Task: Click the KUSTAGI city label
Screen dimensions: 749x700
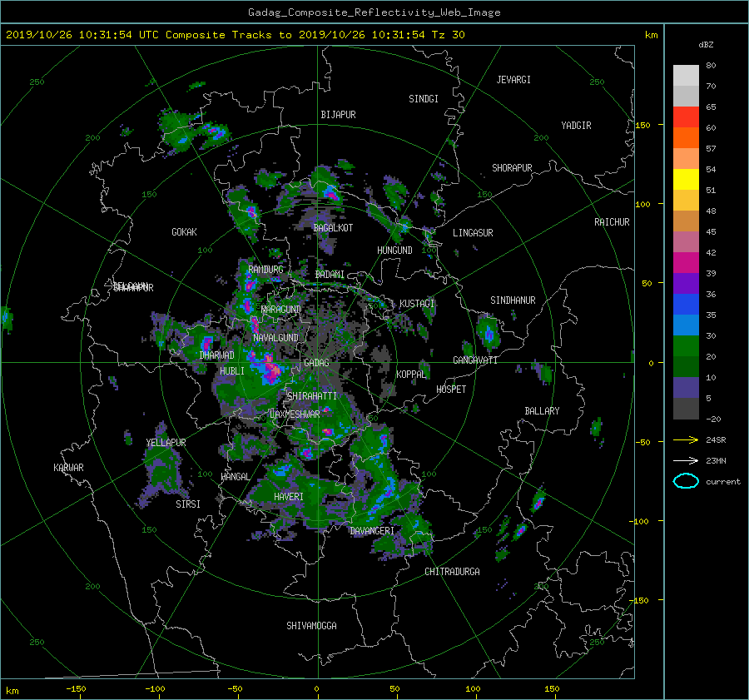Action: point(417,304)
